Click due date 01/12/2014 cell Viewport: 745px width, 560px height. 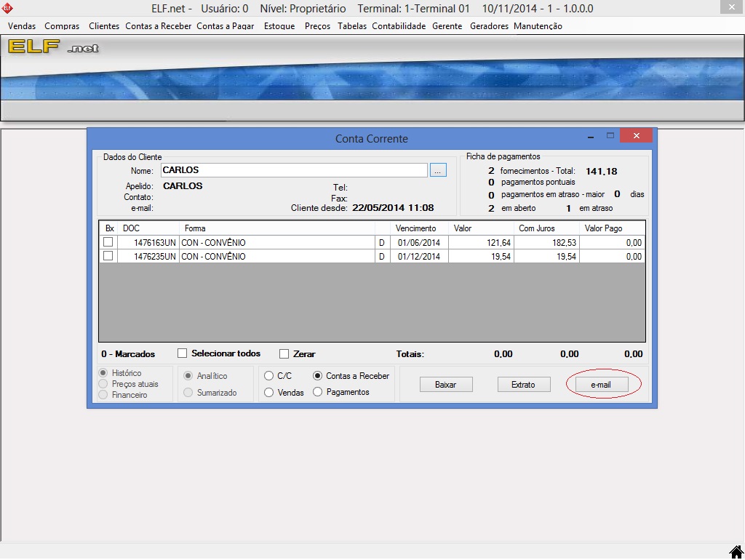point(419,257)
